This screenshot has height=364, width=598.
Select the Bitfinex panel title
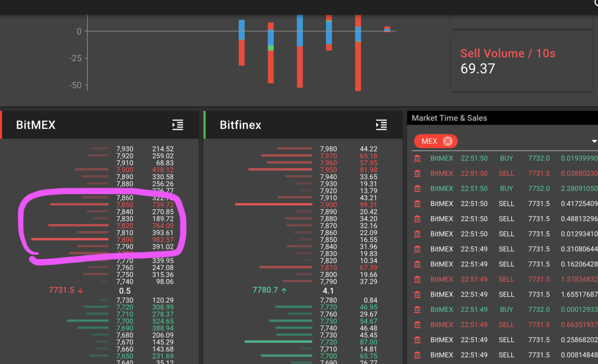pyautogui.click(x=240, y=125)
